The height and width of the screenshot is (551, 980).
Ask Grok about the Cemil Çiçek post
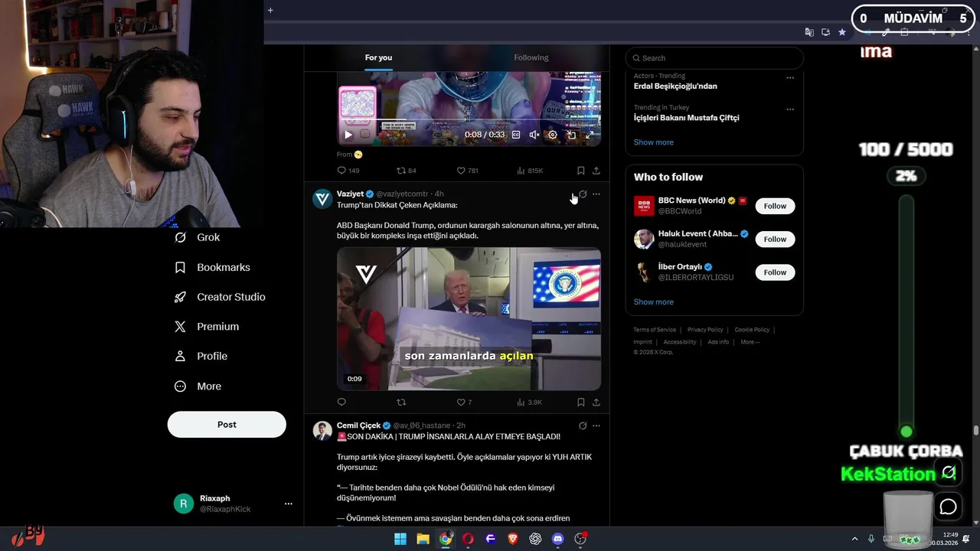pyautogui.click(x=583, y=425)
